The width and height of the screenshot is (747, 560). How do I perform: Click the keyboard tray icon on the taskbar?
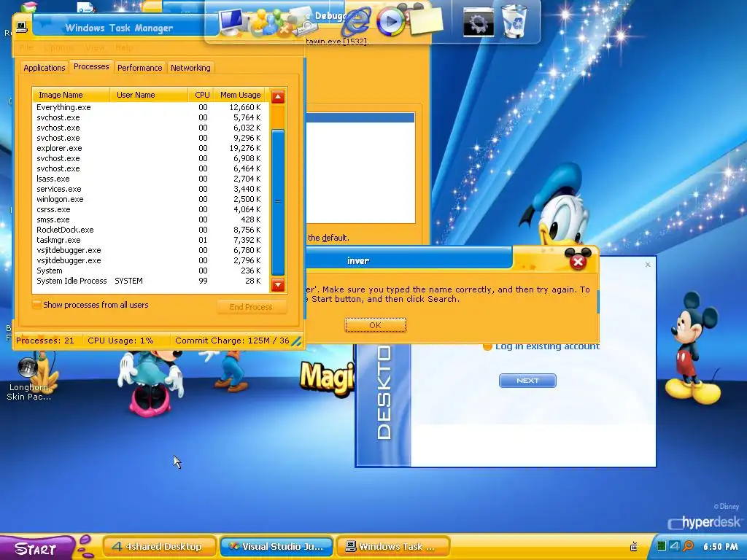tap(634, 547)
